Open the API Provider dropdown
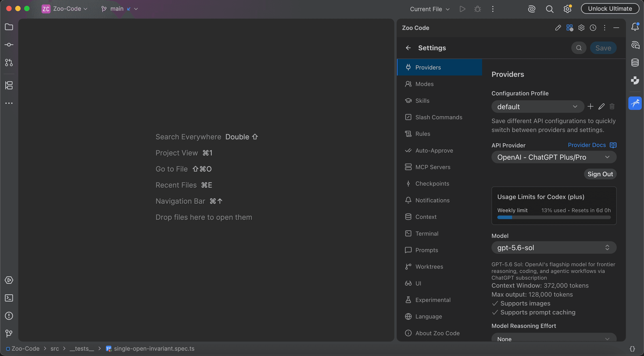 554,157
